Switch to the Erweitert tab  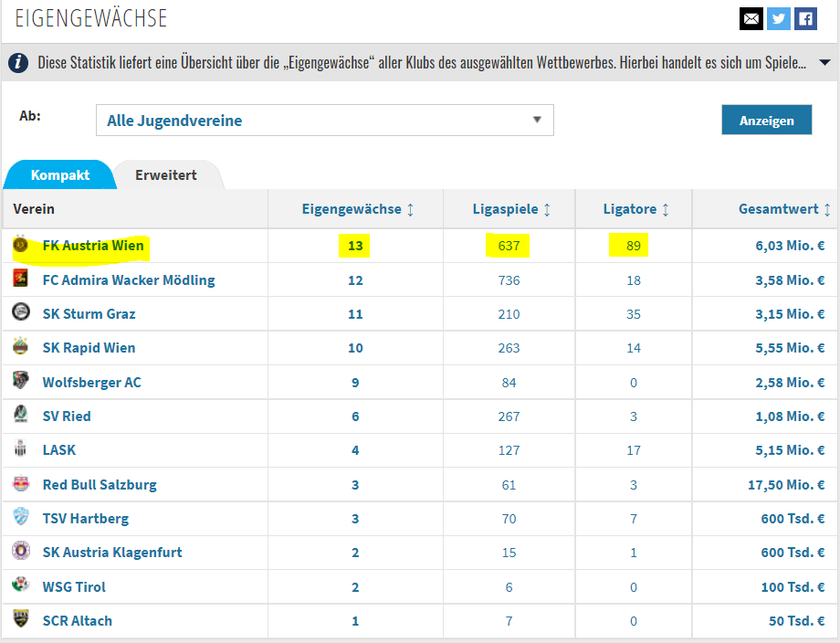pyautogui.click(x=166, y=175)
